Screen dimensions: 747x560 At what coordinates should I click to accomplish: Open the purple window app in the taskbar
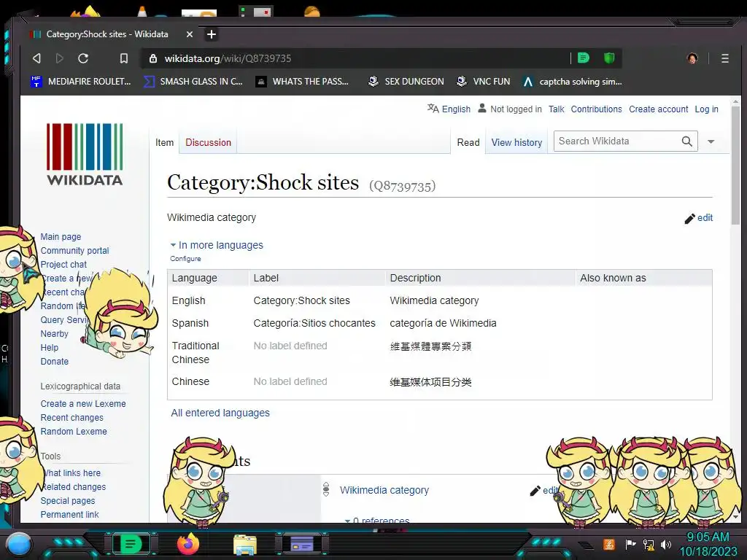(302, 544)
